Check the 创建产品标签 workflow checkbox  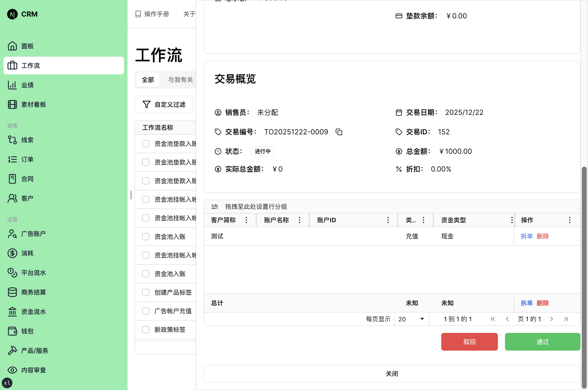(x=145, y=293)
